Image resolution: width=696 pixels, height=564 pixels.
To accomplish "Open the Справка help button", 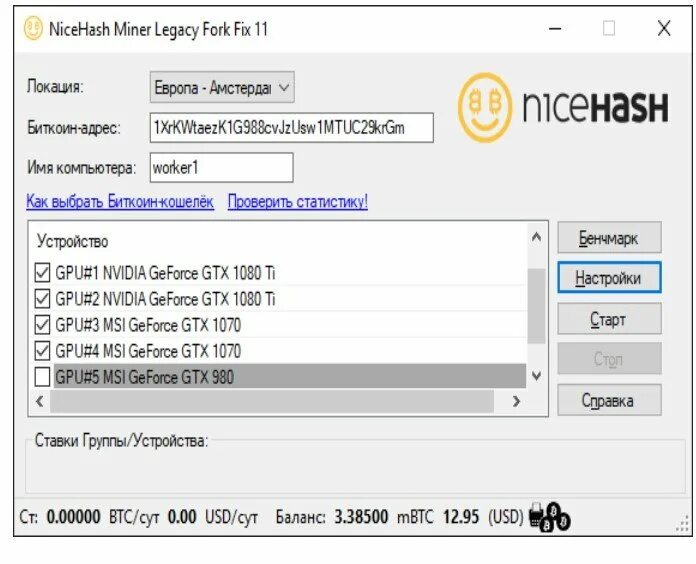I will tap(609, 400).
